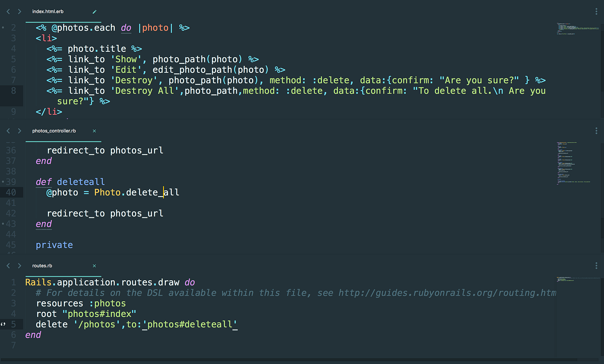This screenshot has height=364, width=604.
Task: Select the back navigation chevron in the top pane
Action: pos(8,12)
